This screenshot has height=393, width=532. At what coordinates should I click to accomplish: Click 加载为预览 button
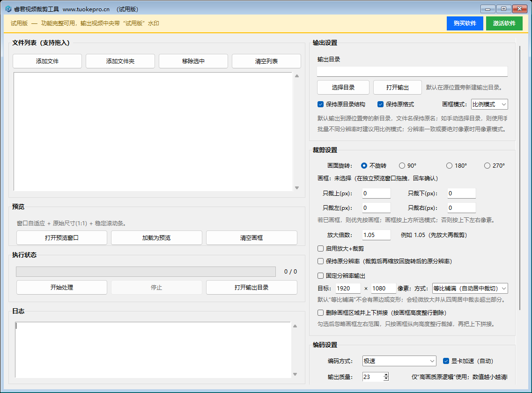point(156,238)
